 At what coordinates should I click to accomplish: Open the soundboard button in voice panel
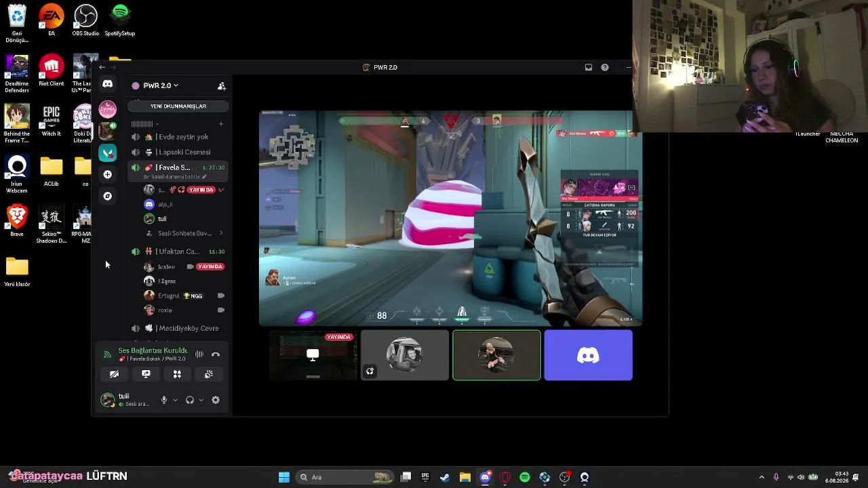click(209, 373)
